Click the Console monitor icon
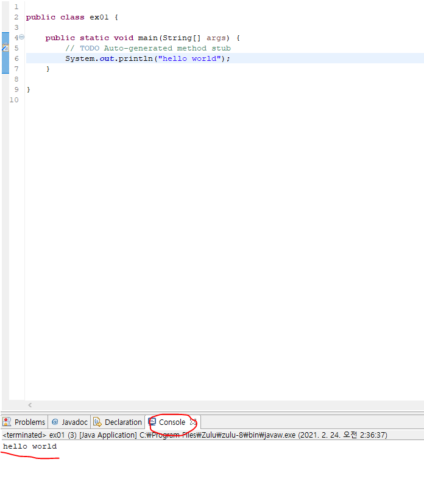This screenshot has height=504, width=424. click(152, 422)
